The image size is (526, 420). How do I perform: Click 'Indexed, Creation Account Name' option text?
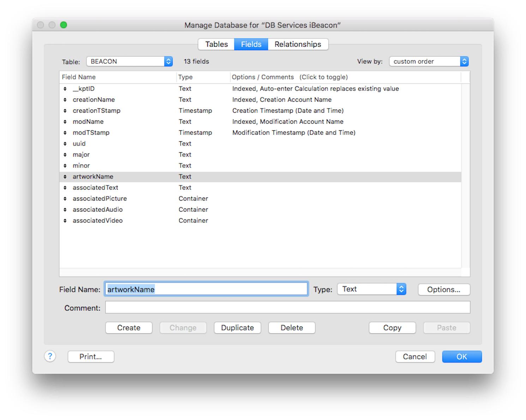(x=282, y=100)
